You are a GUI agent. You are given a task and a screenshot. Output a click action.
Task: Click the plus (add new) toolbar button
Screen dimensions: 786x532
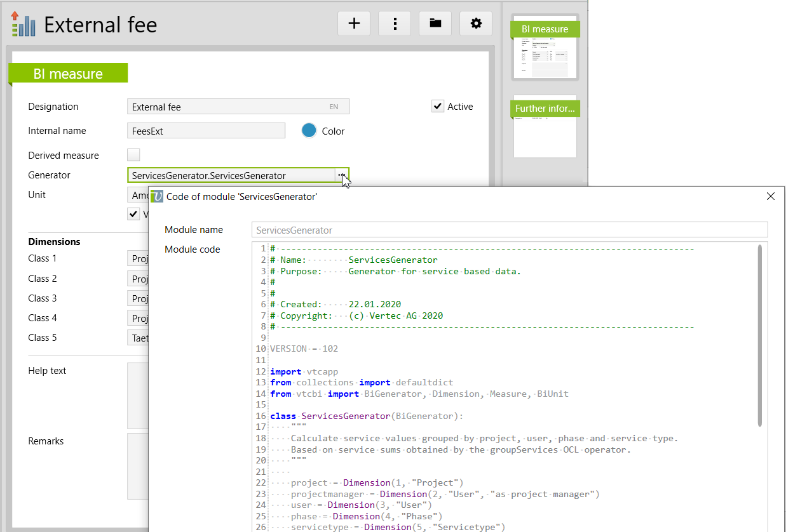click(354, 23)
